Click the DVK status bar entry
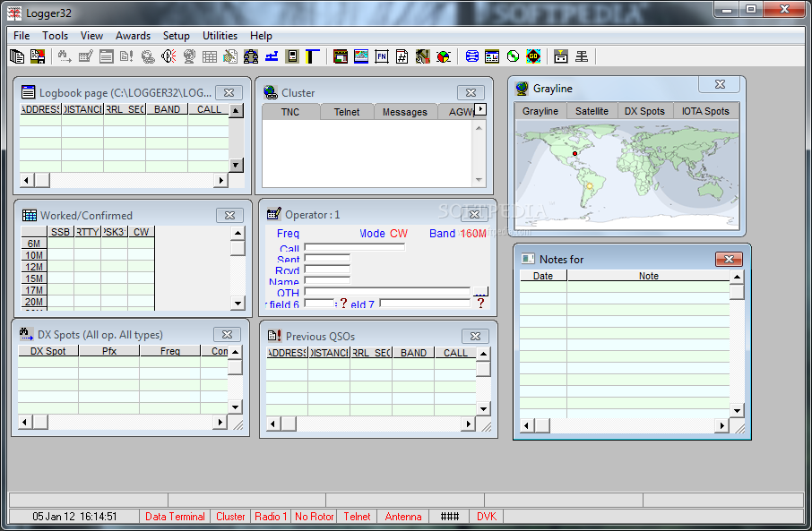812x531 pixels. click(487, 517)
